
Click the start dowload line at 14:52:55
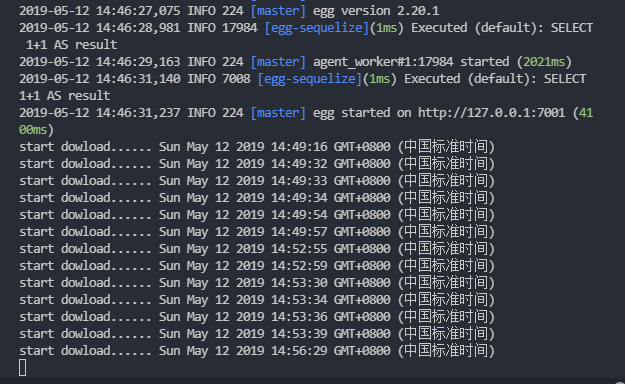pyautogui.click(x=257, y=249)
